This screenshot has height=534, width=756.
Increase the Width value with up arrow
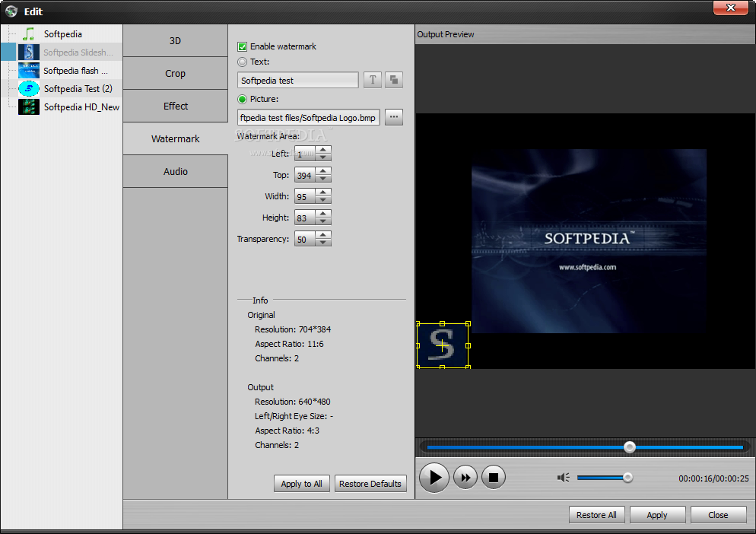(x=323, y=192)
